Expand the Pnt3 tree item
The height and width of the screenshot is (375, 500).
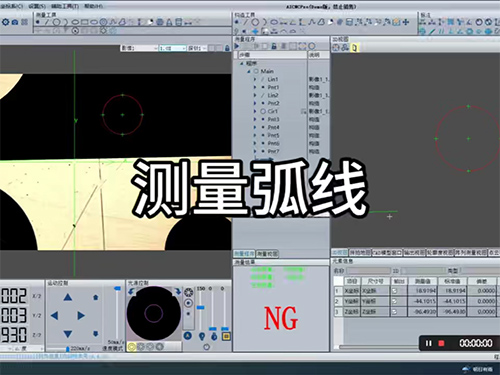click(x=255, y=119)
